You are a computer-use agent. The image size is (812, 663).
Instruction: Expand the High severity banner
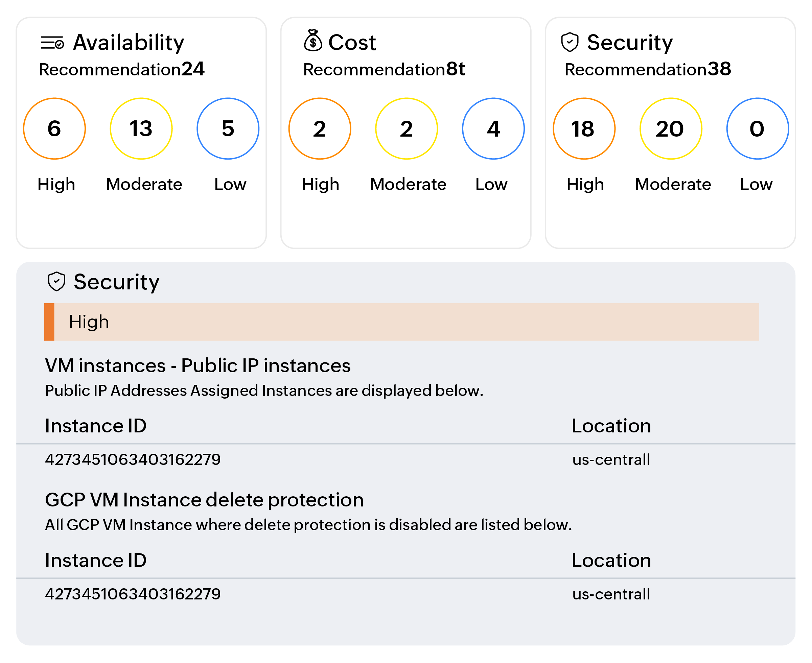coord(402,322)
